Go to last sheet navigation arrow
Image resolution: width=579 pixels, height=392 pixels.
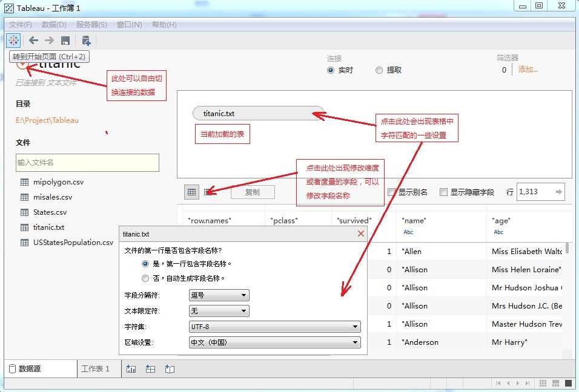(x=528, y=383)
